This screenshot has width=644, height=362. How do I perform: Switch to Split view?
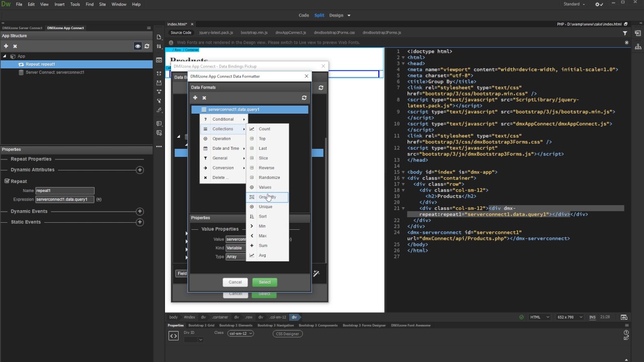319,16
